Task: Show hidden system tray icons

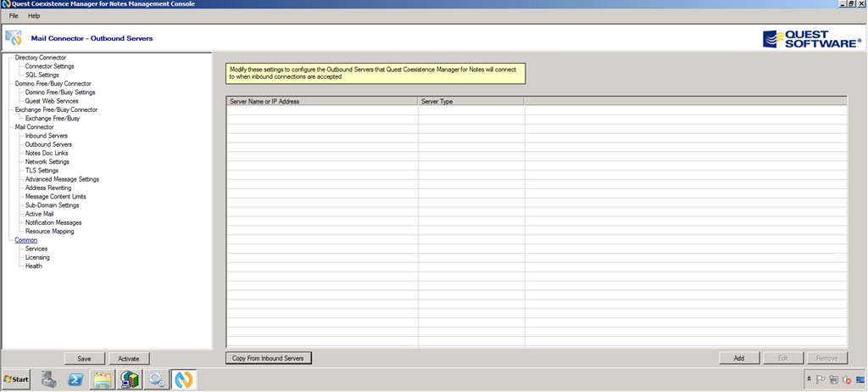Action: pyautogui.click(x=810, y=380)
